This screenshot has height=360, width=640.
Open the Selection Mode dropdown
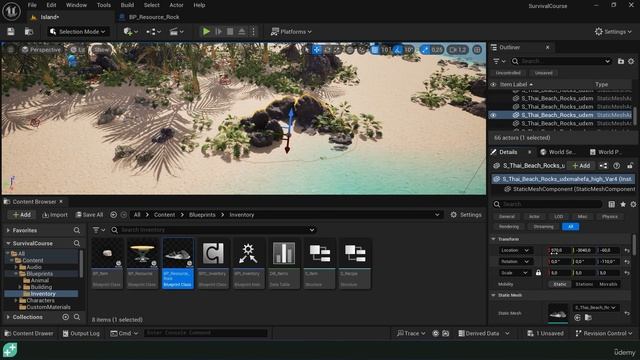77,31
